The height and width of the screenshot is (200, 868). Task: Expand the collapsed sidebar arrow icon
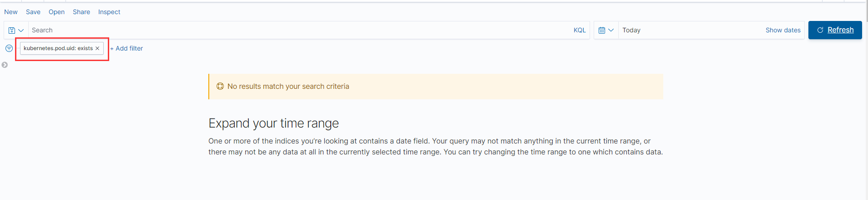pyautogui.click(x=5, y=65)
